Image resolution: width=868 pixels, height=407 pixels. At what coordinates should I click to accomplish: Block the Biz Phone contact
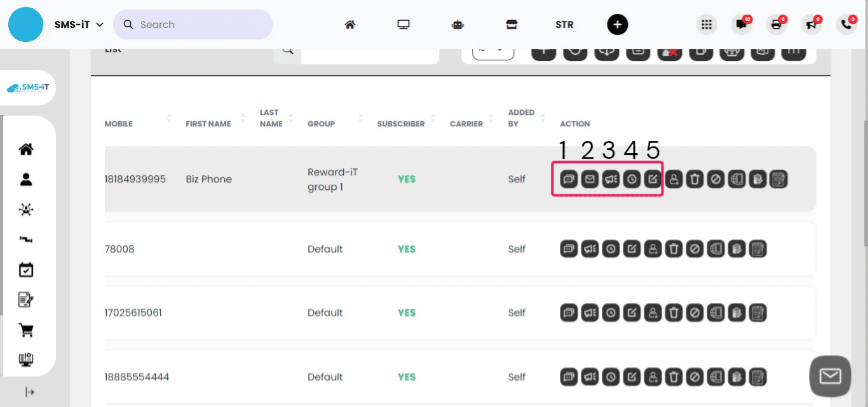click(715, 180)
